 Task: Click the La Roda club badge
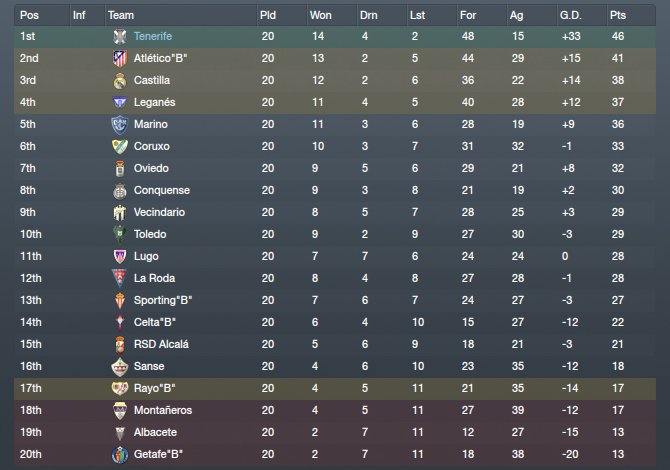coord(120,279)
